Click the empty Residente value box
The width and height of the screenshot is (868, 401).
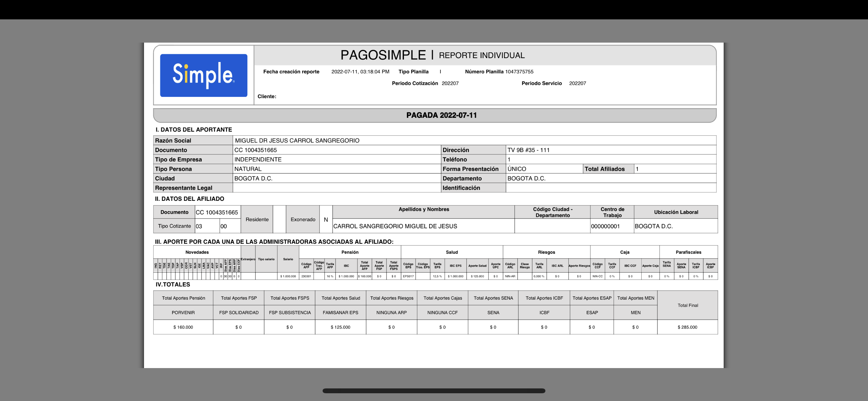[x=279, y=219]
